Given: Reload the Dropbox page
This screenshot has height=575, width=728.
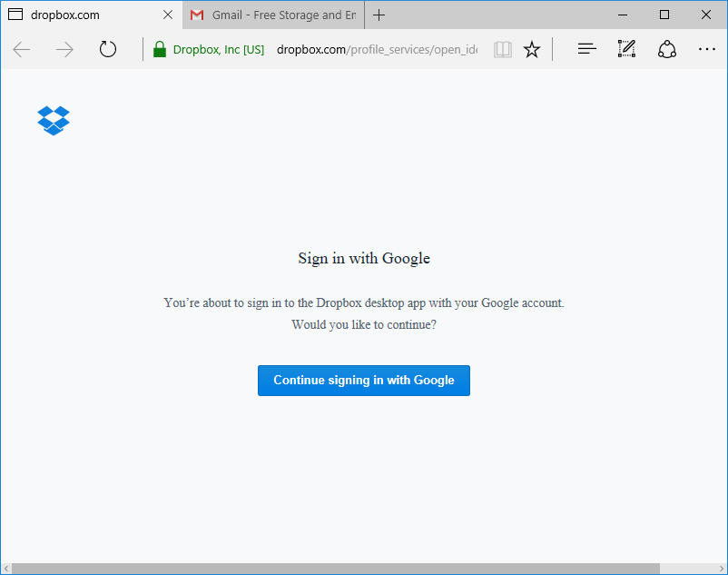Looking at the screenshot, I should pyautogui.click(x=108, y=49).
